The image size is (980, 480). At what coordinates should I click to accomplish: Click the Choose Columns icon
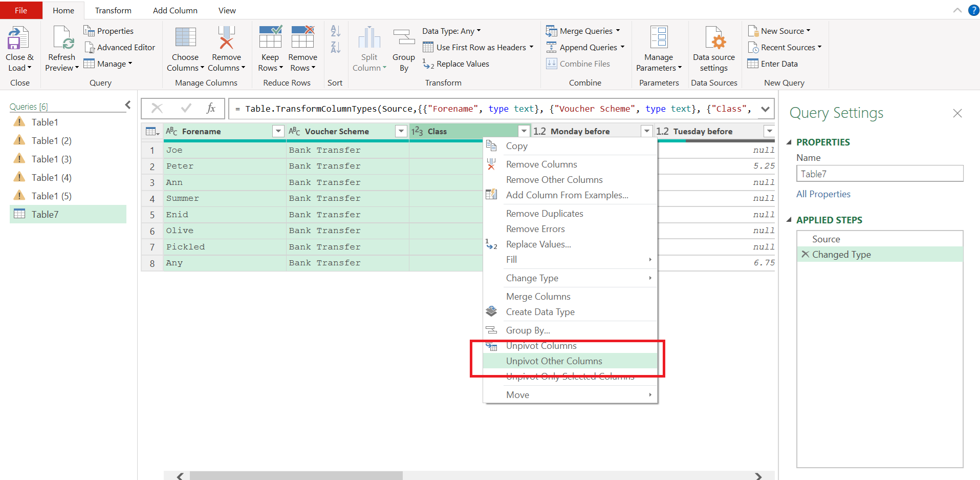[185, 38]
